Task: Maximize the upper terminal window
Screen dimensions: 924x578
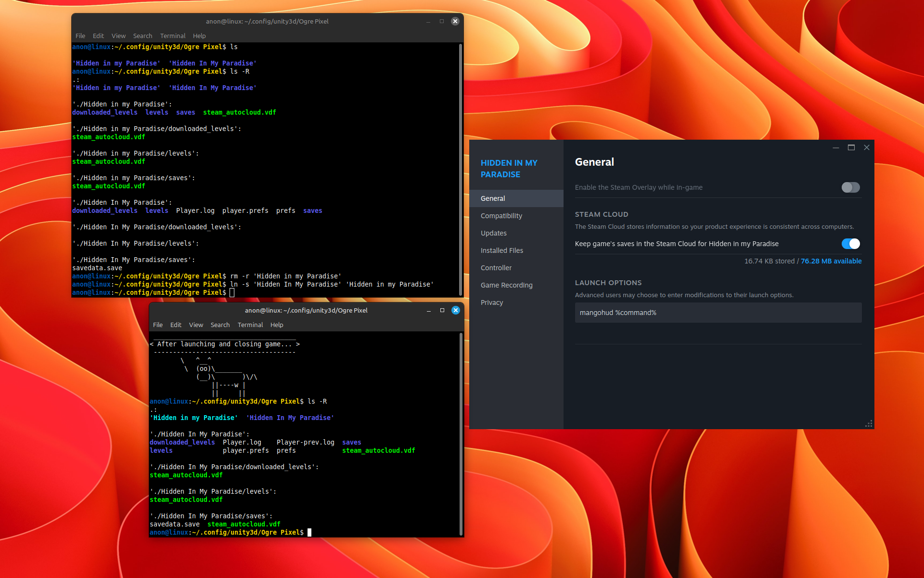Action: click(x=442, y=21)
